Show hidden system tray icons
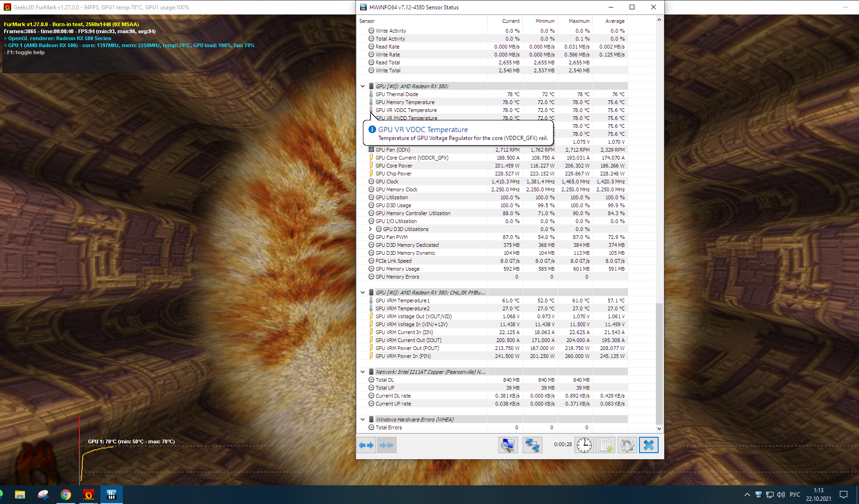 (747, 495)
